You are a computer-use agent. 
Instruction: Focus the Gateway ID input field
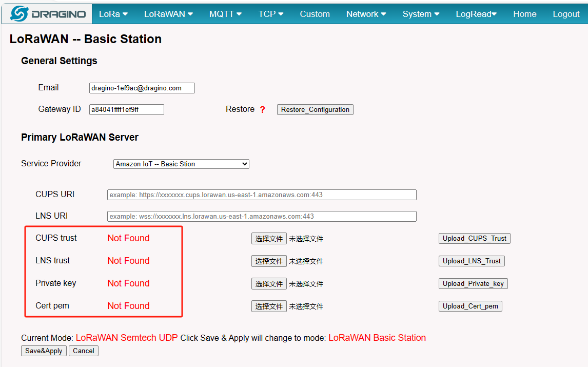(x=126, y=109)
